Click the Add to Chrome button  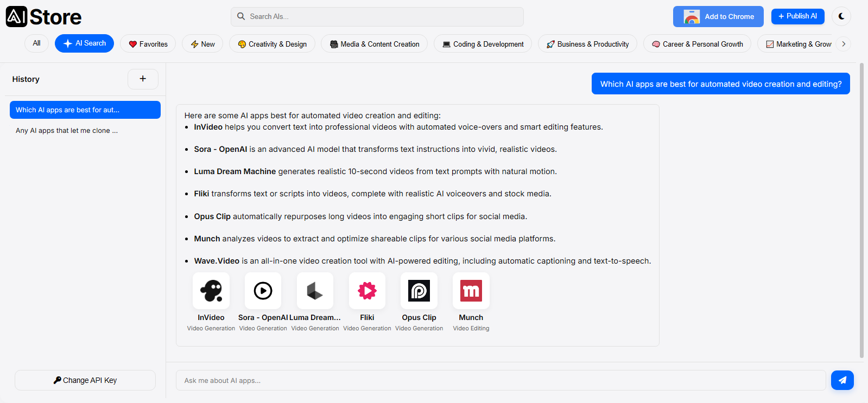pyautogui.click(x=718, y=17)
